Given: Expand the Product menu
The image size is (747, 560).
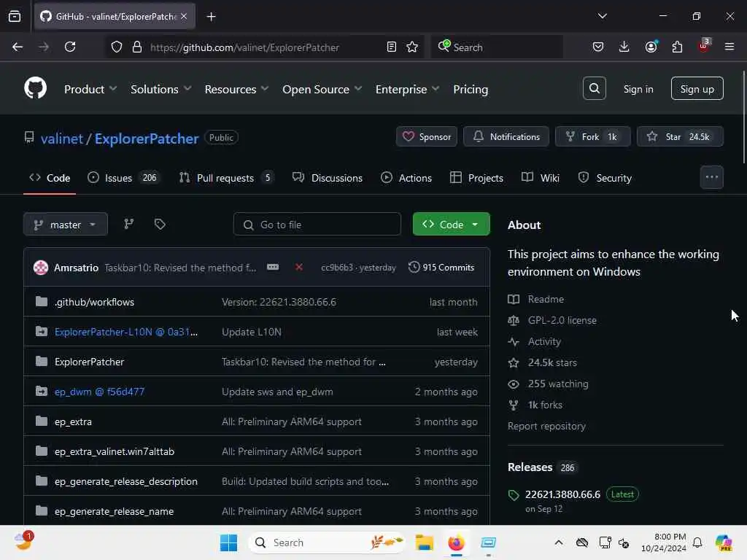Looking at the screenshot, I should pos(90,89).
